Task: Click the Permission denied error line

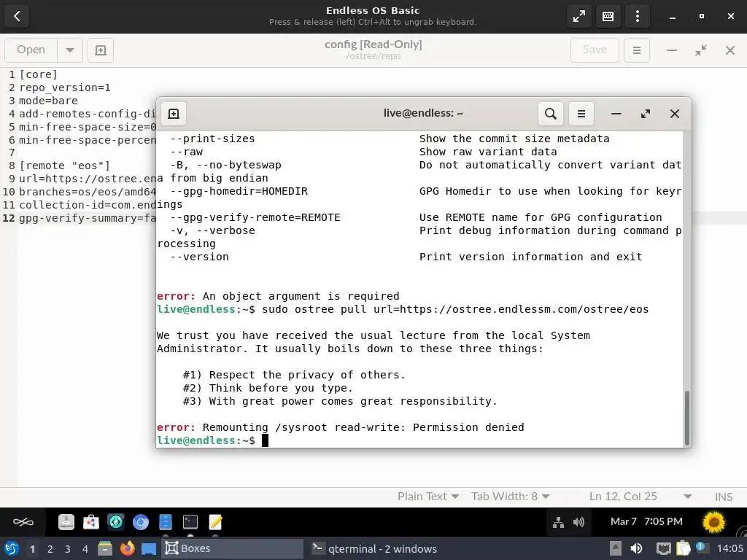Action: click(340, 427)
